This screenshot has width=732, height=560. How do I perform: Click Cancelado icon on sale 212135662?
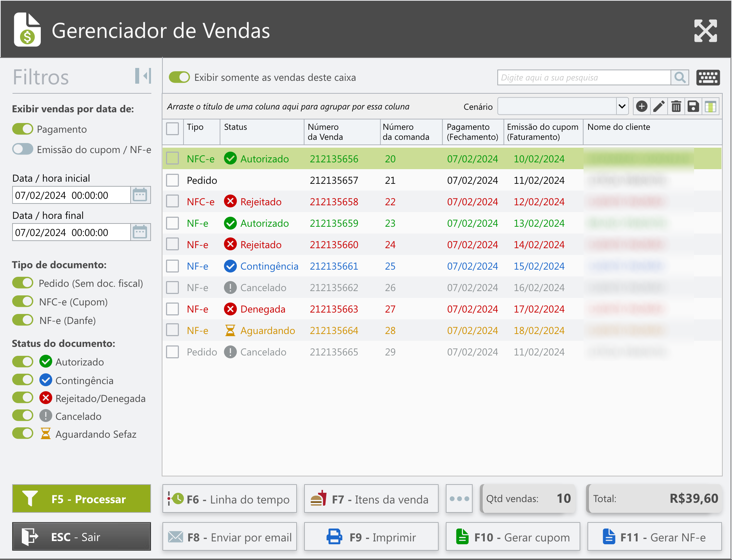pos(230,287)
